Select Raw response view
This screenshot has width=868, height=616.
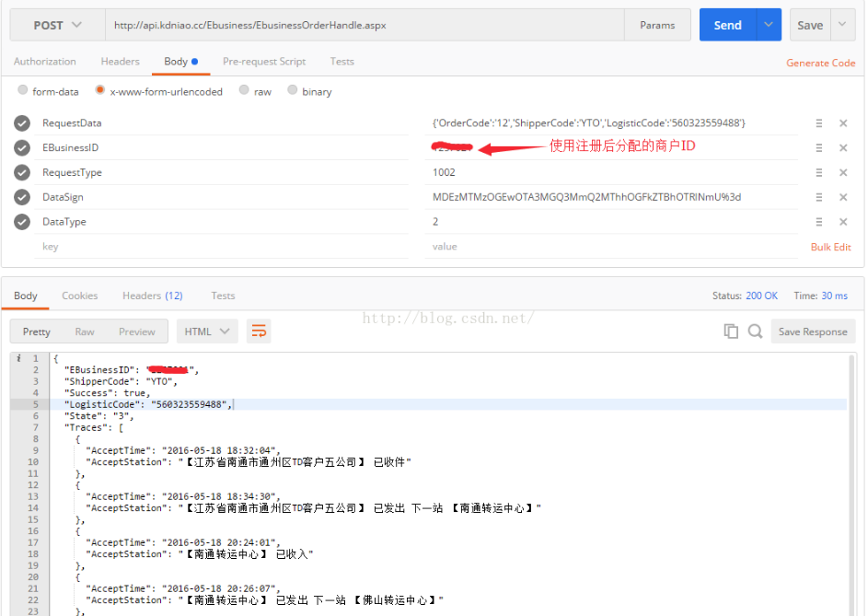85,331
